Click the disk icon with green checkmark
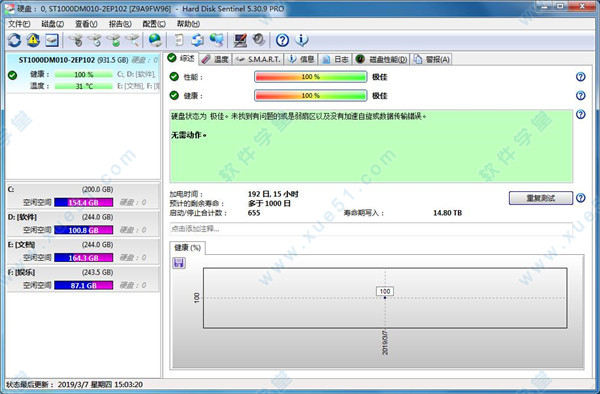 pos(114,40)
